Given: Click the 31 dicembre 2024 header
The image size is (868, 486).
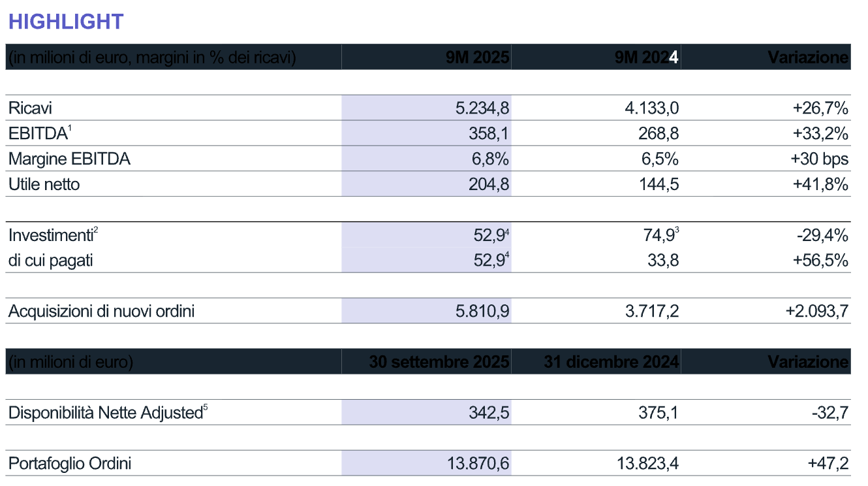Looking at the screenshot, I should pos(611,362).
